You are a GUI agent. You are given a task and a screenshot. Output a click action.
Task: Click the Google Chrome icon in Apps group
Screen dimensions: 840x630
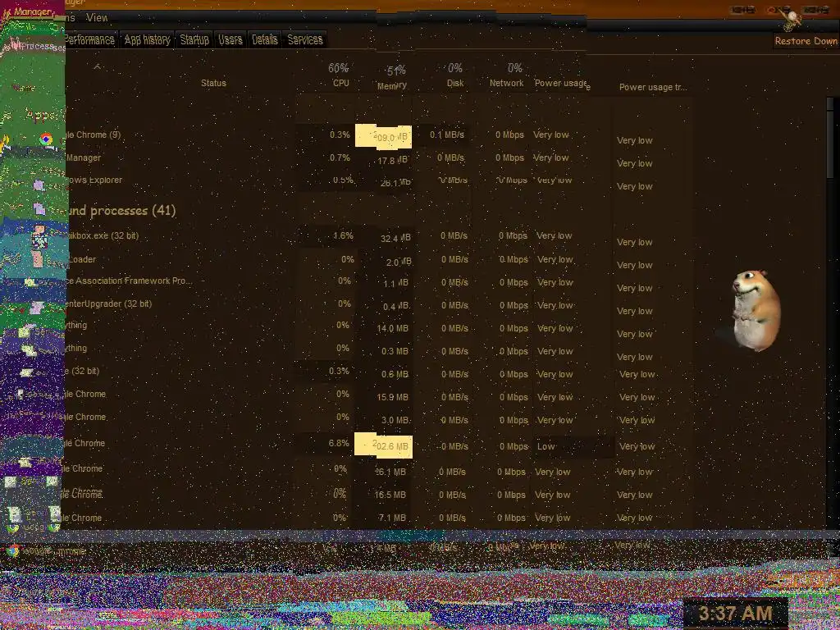click(x=46, y=139)
